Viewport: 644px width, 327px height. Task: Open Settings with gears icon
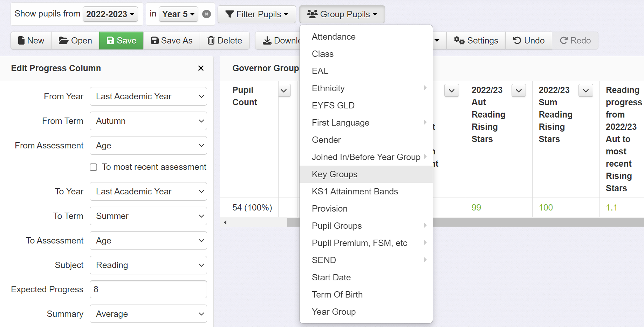tap(476, 41)
